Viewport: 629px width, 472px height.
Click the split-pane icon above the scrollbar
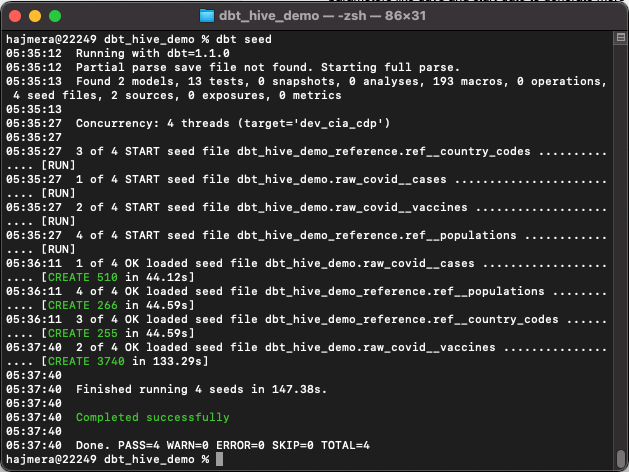point(621,37)
